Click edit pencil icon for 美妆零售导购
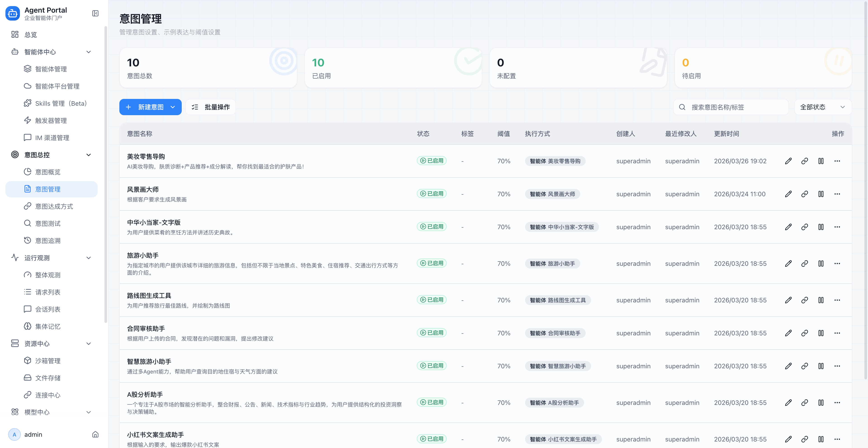This screenshot has height=448, width=868. (788, 161)
